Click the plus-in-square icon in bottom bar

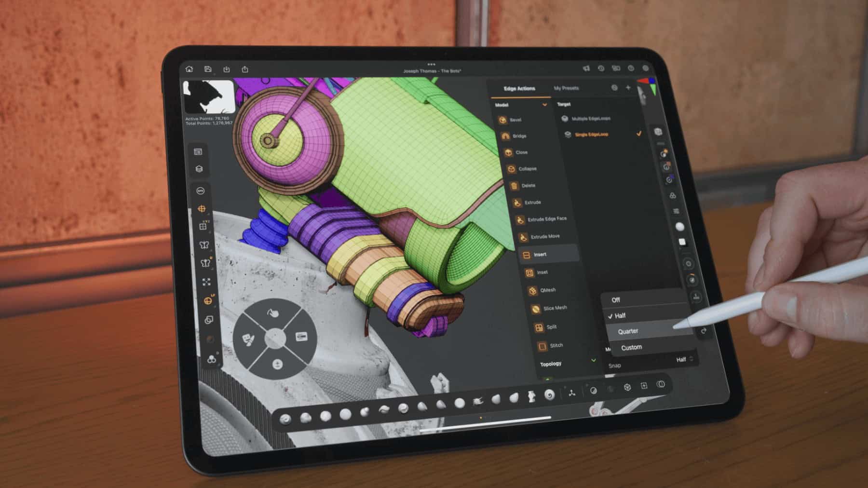click(644, 385)
